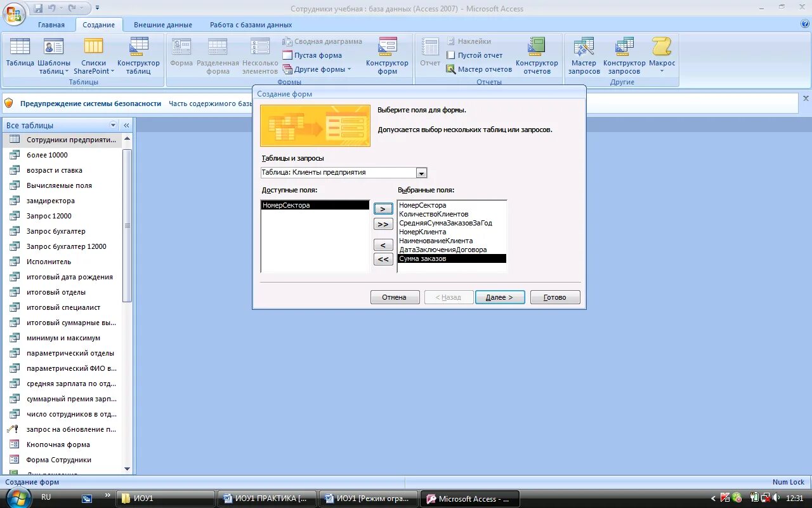Click RU language indicator
The height and width of the screenshot is (508, 812).
click(46, 497)
